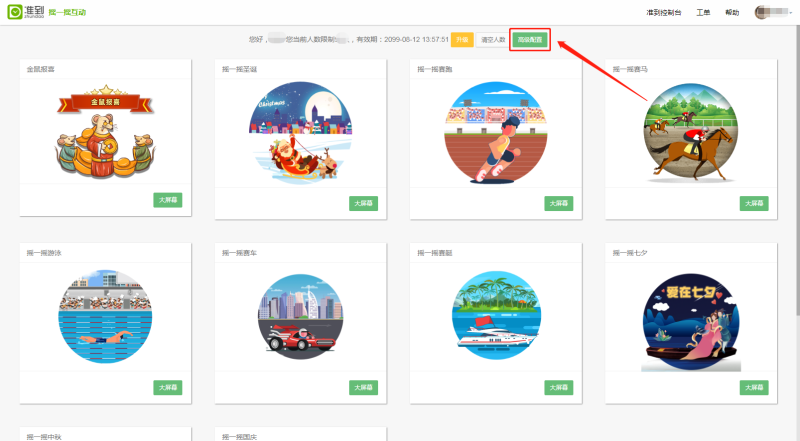Click the 摇一摇赛车 card title
The image size is (800, 441).
[x=239, y=253]
